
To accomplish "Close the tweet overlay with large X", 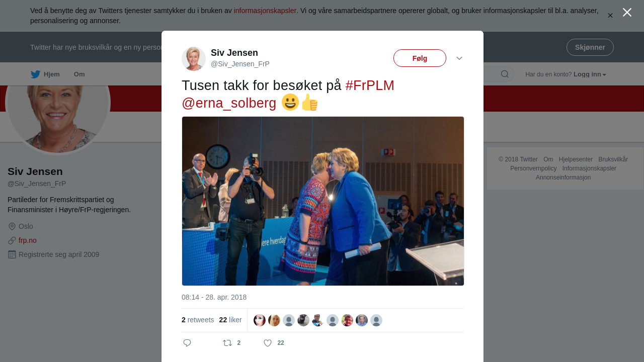I will [x=627, y=12].
